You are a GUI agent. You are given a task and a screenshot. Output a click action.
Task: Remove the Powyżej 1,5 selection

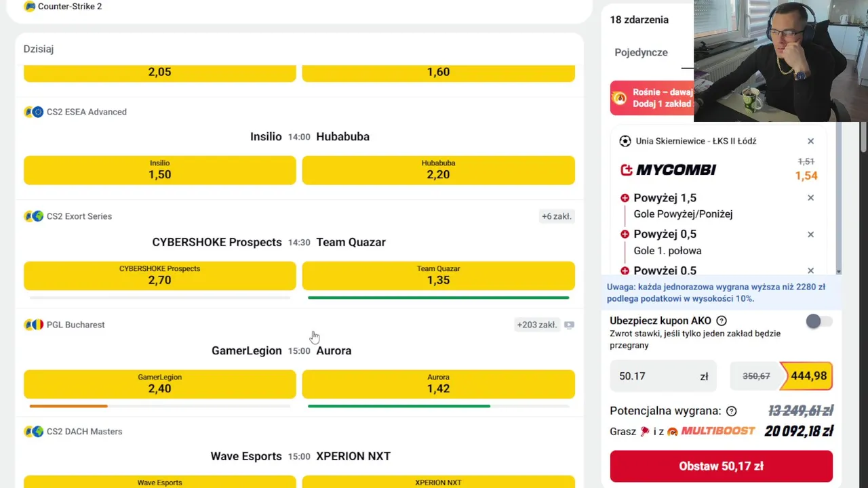[810, 198]
